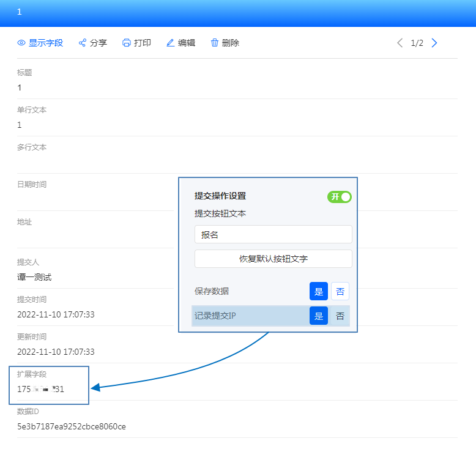
Task: Select 否 for 保存数据
Action: click(x=340, y=291)
